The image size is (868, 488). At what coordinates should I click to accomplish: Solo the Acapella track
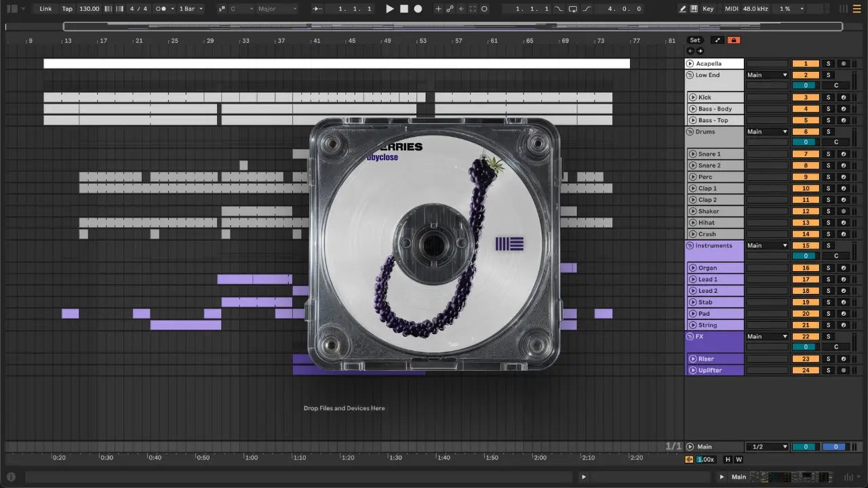(x=827, y=64)
